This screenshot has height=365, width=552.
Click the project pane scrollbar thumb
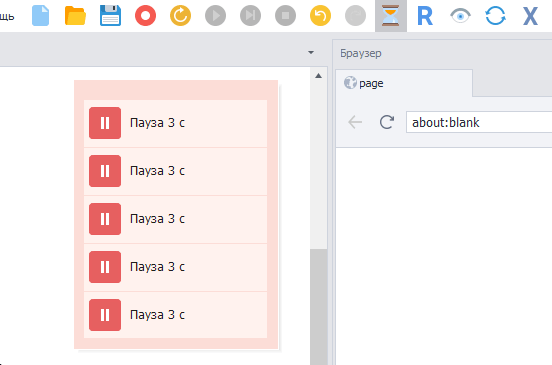[x=319, y=307]
